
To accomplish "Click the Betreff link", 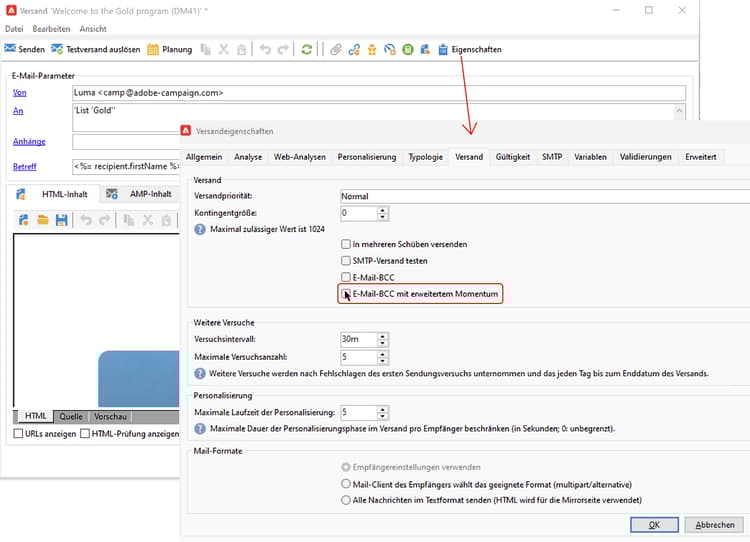I will click(24, 166).
